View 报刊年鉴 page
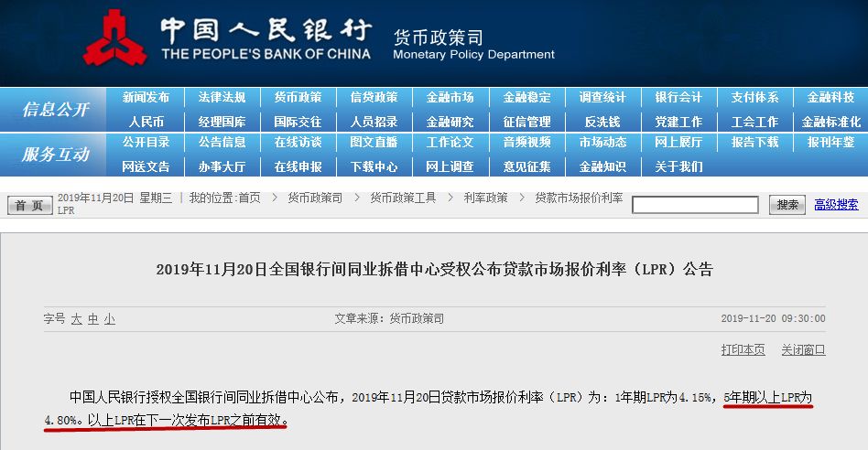868x450 pixels. point(830,142)
